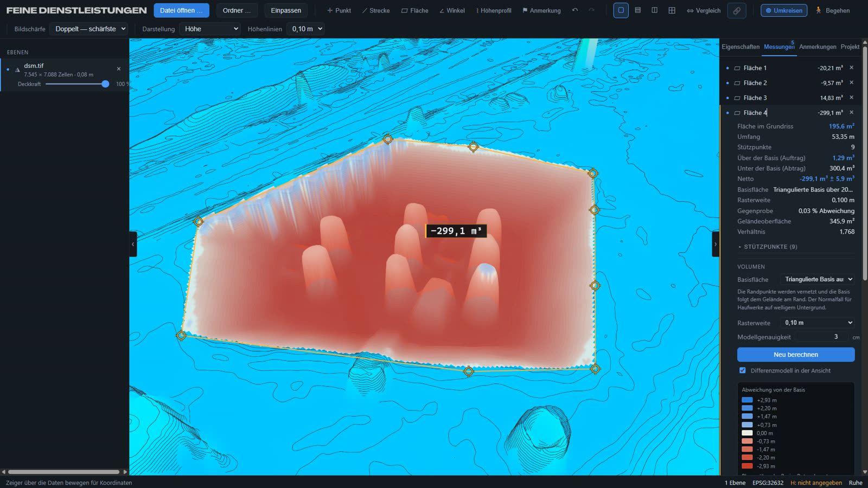Toggle visibility dot of dsm.tif layer
The image size is (868, 488).
coord(8,69)
